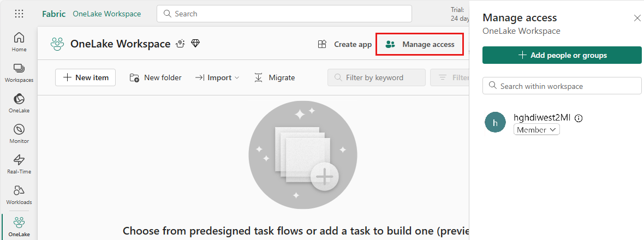Open OneLake catalog icon in sidebar

[x=19, y=103]
